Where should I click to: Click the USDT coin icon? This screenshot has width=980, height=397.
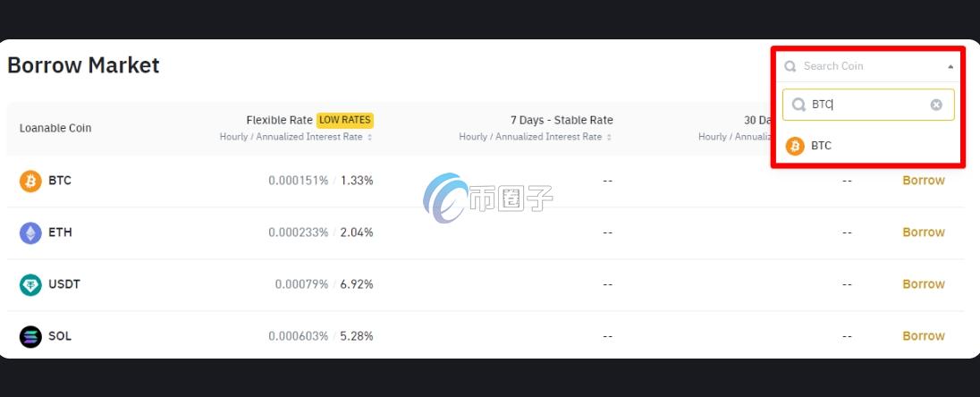pyautogui.click(x=30, y=285)
